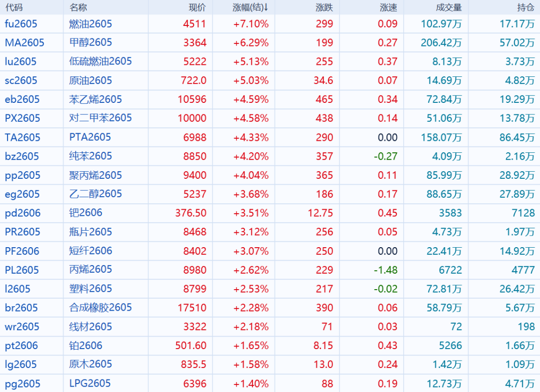Click the 线材2605 price 3322
The height and width of the screenshot is (392, 540).
tap(195, 327)
